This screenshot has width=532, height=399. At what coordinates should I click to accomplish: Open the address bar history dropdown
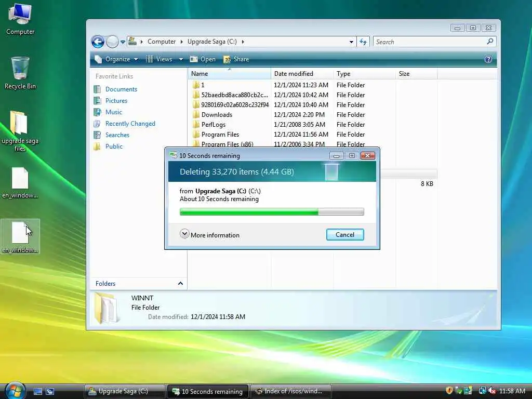pyautogui.click(x=351, y=42)
